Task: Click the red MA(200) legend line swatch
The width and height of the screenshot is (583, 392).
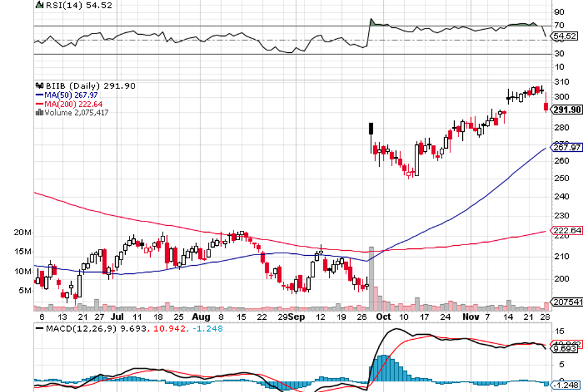Action: (x=39, y=104)
